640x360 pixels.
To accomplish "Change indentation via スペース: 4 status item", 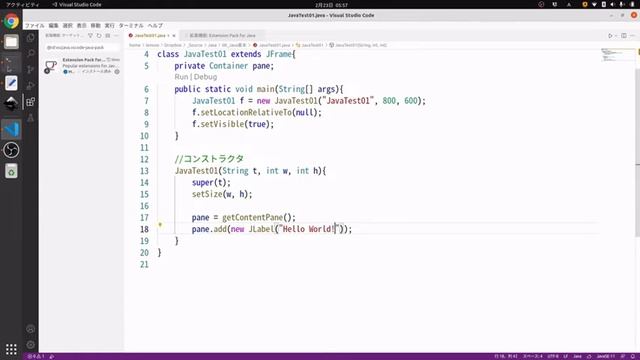I will pos(533,356).
